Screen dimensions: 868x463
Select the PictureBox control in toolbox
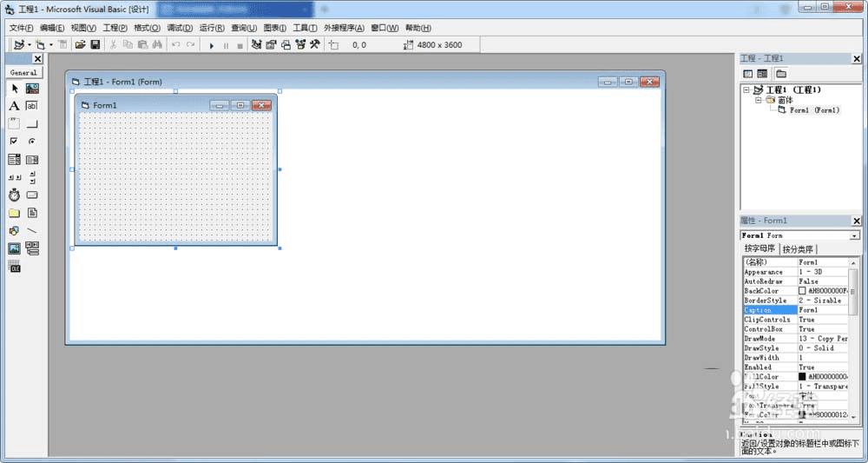[32, 89]
